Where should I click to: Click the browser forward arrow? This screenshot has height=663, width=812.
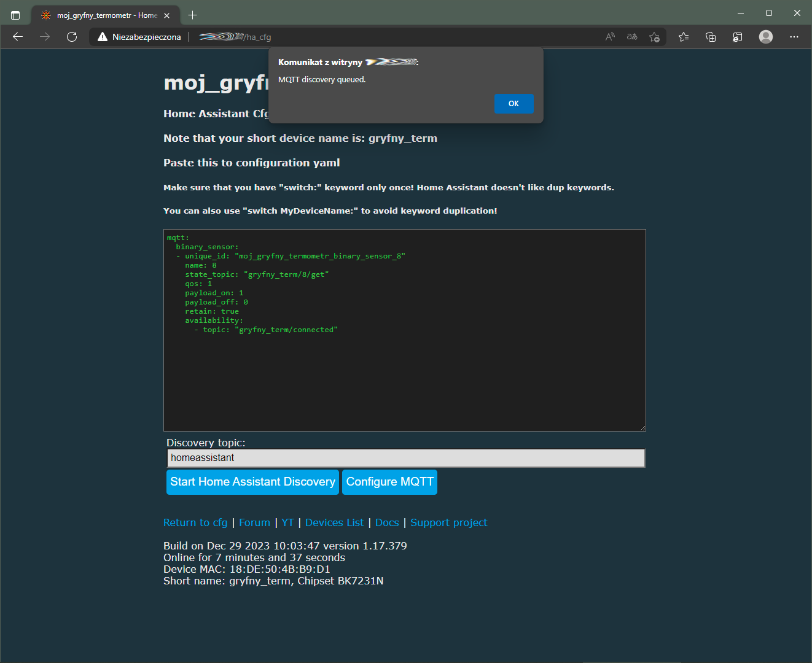(45, 37)
